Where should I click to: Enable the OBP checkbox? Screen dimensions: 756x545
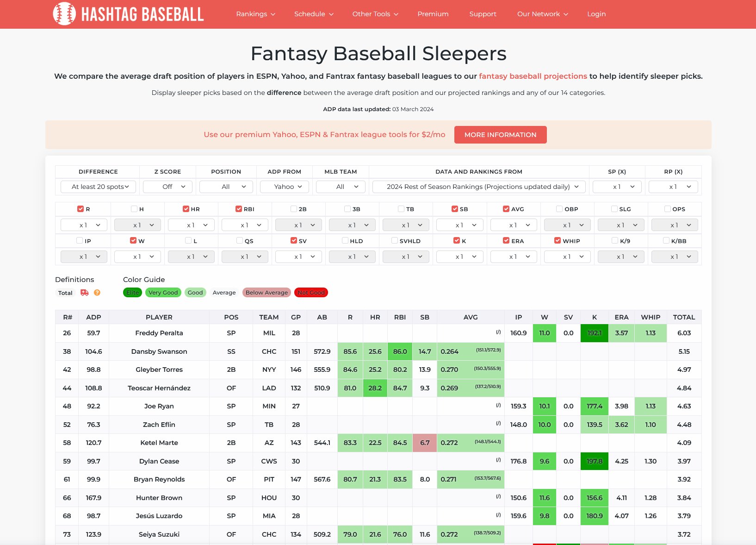559,209
